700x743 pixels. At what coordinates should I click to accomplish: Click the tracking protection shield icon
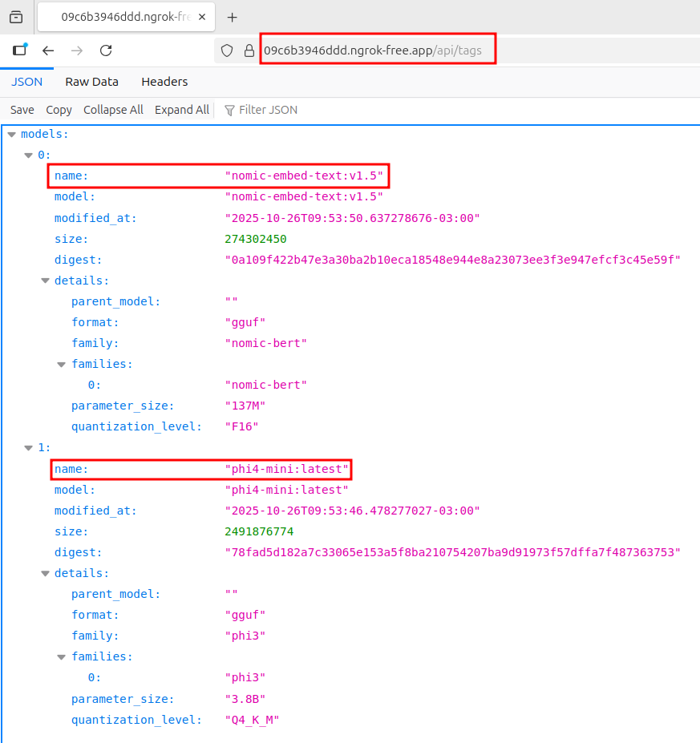point(227,50)
